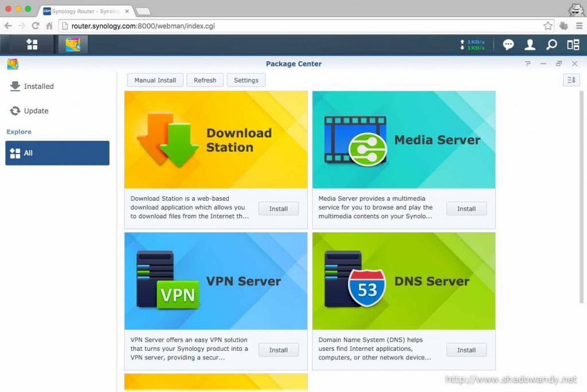This screenshot has width=587, height=392.
Task: Open the Download Station banner
Action: pos(216,140)
